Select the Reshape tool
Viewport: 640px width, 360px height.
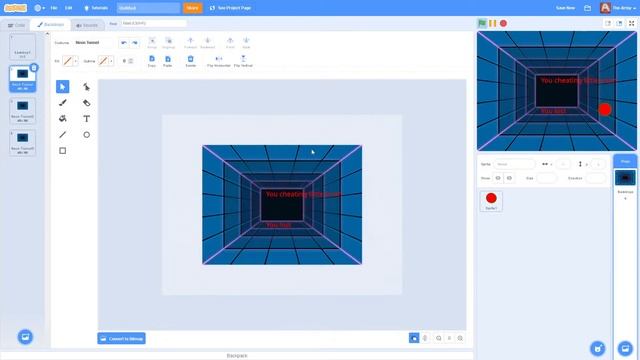tap(87, 87)
